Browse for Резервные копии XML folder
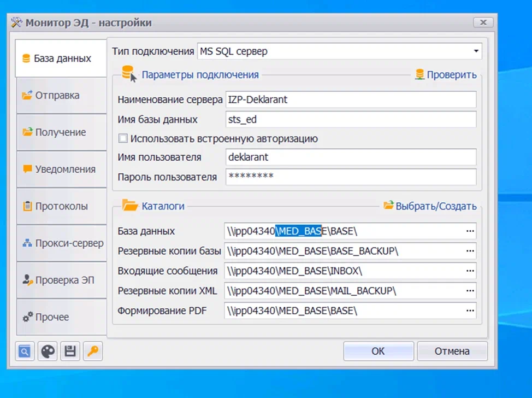 pyautogui.click(x=470, y=291)
